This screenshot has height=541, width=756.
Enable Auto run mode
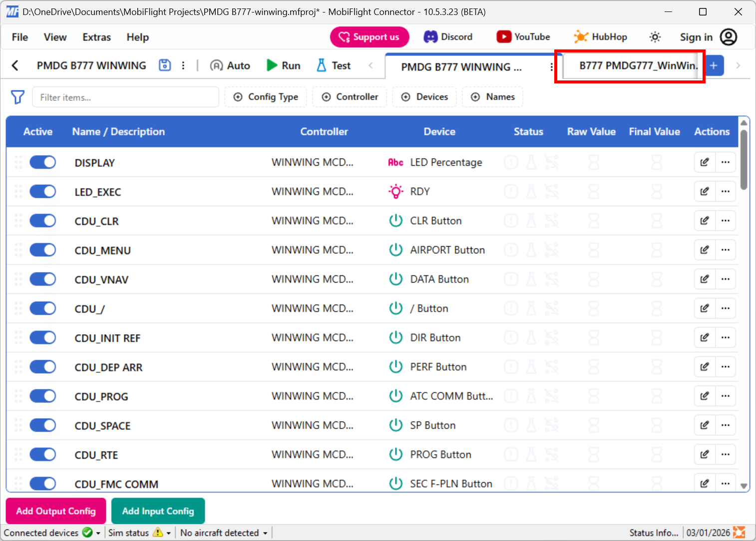(230, 65)
